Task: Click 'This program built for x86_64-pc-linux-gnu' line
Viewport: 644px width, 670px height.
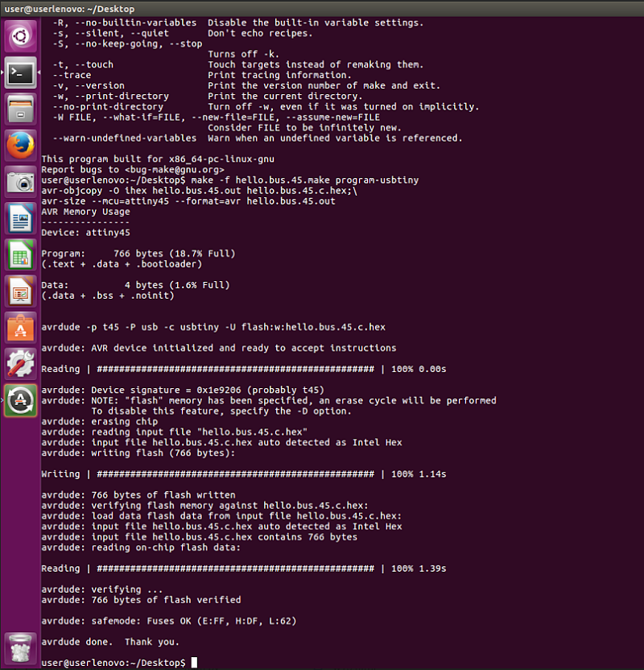Action: tap(158, 159)
